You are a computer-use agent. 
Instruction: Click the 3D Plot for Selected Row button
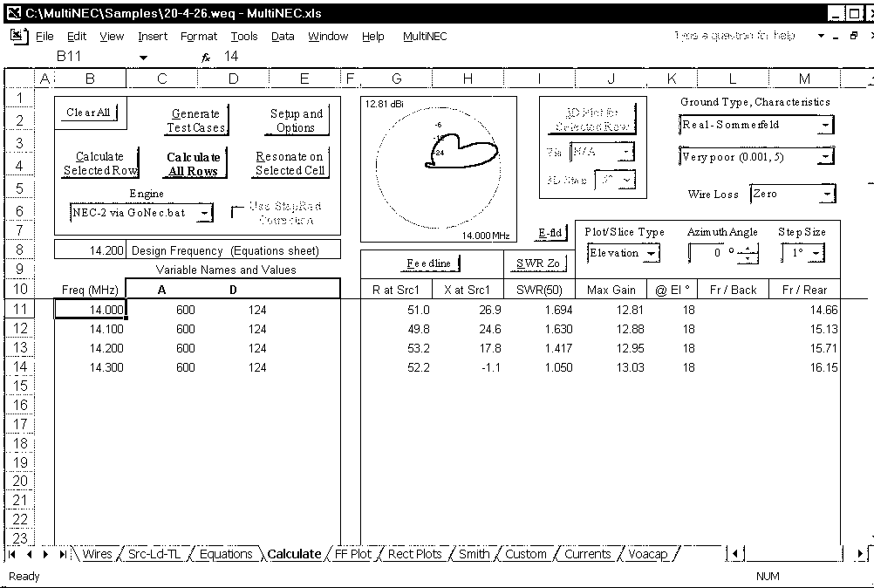pyautogui.click(x=591, y=120)
